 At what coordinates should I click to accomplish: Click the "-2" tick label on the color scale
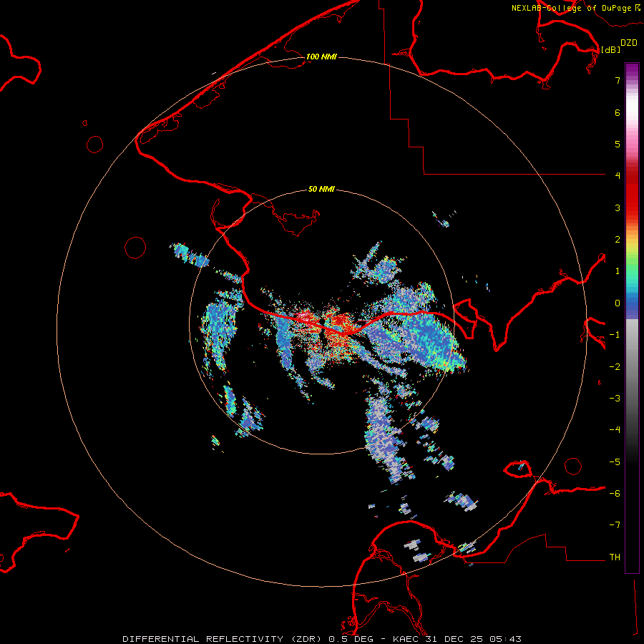tap(615, 366)
